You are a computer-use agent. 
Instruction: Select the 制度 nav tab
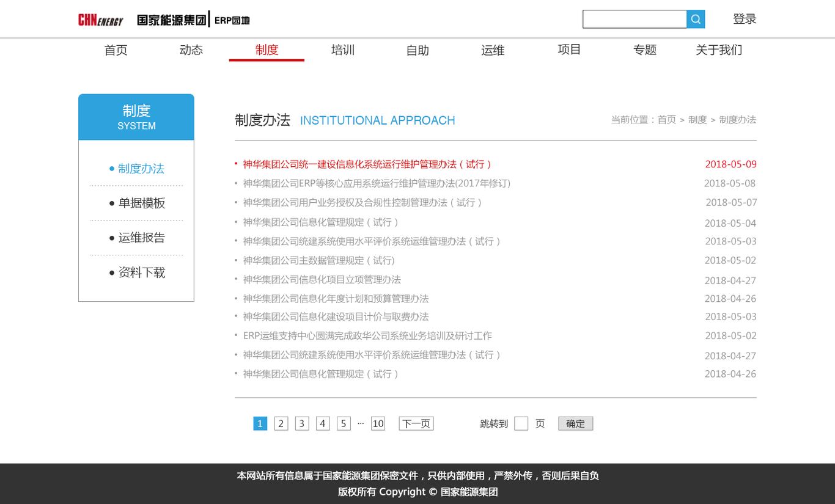point(267,50)
